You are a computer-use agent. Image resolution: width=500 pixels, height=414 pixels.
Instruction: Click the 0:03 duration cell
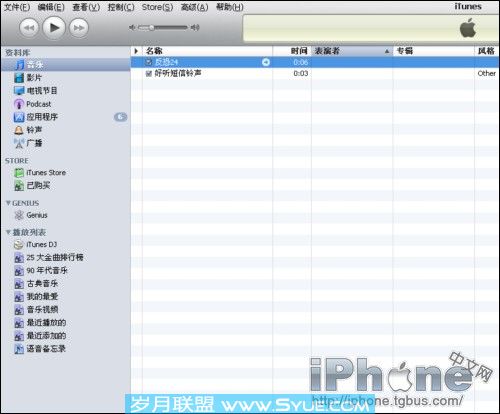click(x=301, y=73)
